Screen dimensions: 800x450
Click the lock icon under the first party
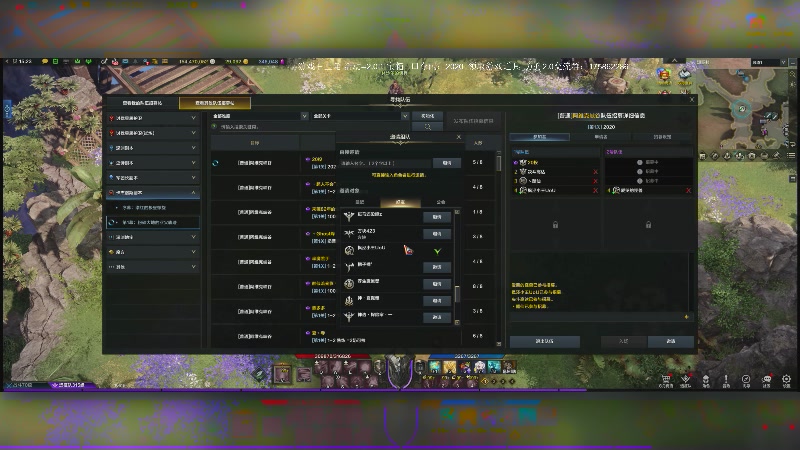click(555, 224)
